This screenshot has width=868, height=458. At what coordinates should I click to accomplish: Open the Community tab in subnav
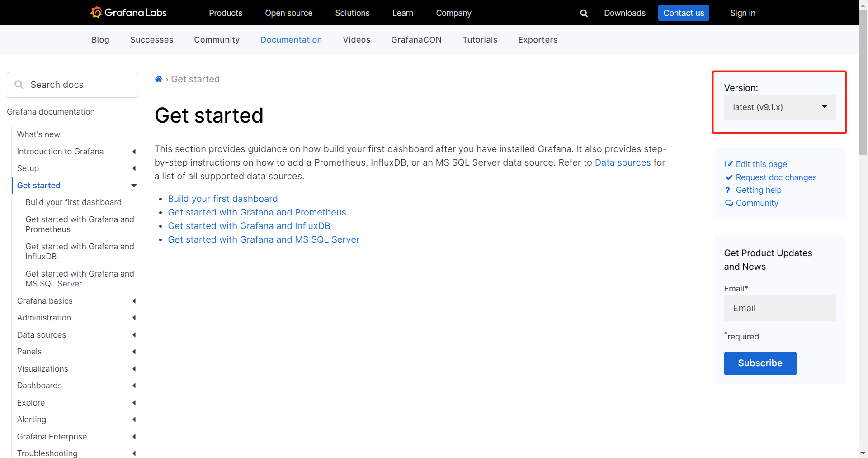coord(217,40)
